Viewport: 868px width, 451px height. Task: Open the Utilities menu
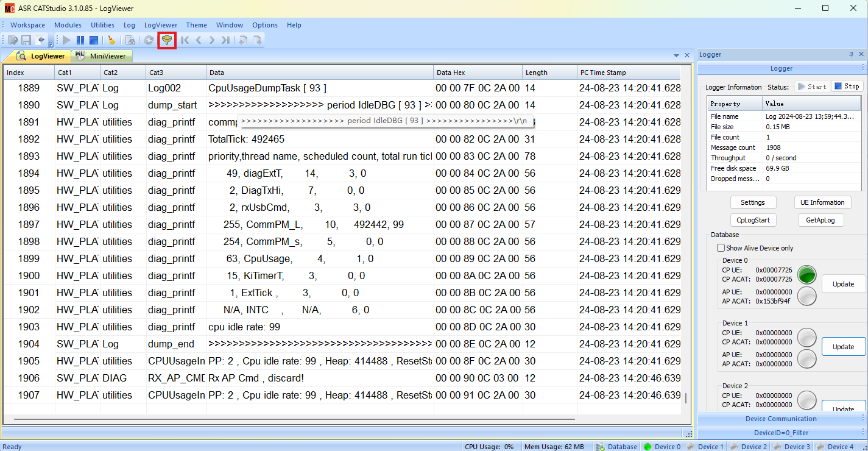point(102,25)
